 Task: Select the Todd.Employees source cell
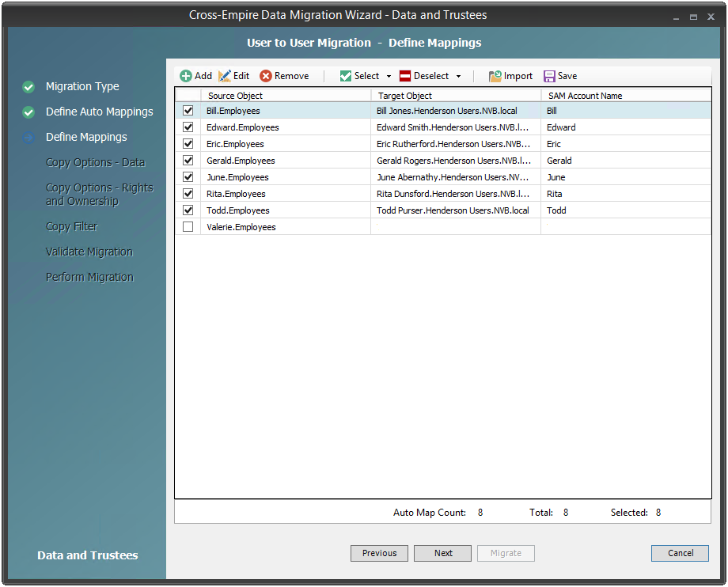click(x=286, y=210)
